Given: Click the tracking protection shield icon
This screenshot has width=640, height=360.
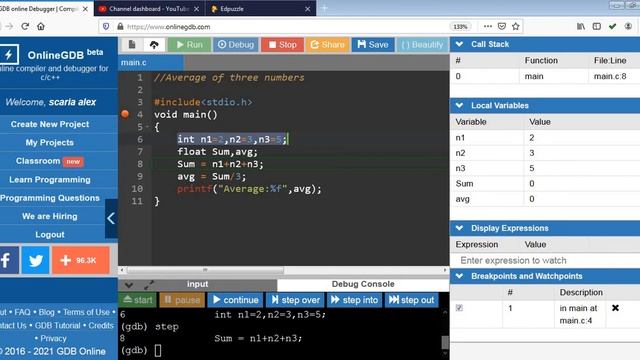Looking at the screenshot, I should [x=106, y=27].
